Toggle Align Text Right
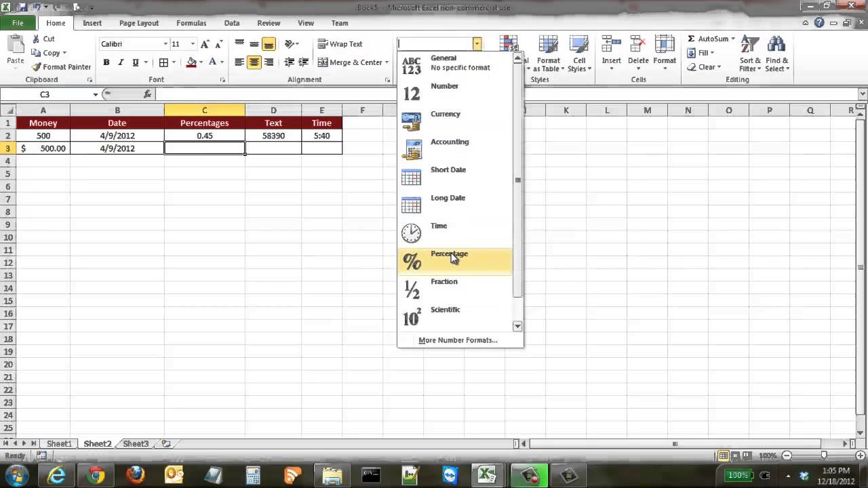The width and height of the screenshot is (868, 488). coord(269,62)
